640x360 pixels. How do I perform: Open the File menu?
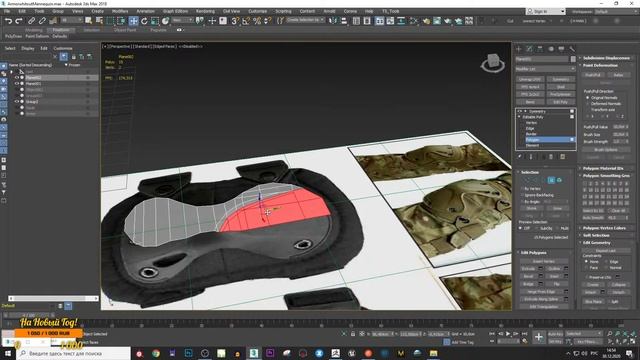click(x=7, y=11)
